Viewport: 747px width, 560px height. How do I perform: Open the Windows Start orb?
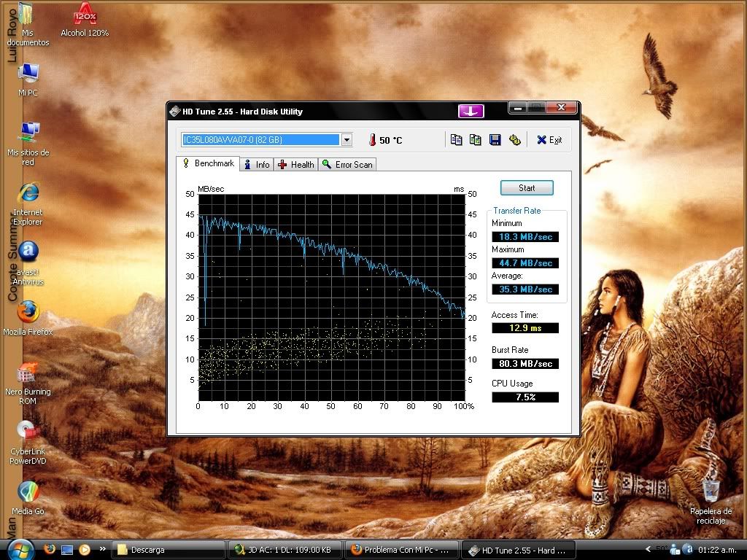(x=20, y=550)
